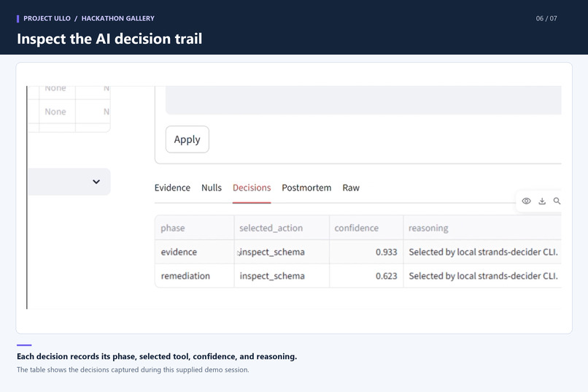This screenshot has width=588, height=392.
Task: Open the Postmortem tab
Action: coord(306,188)
